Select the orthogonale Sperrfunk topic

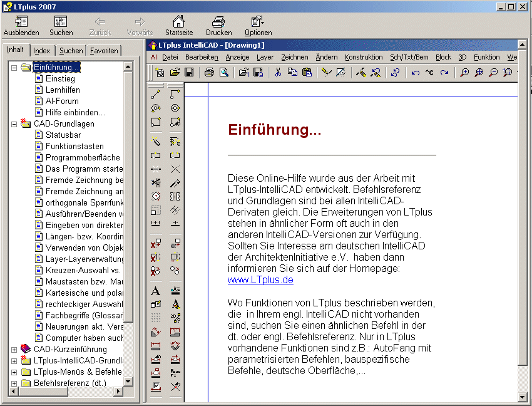coord(84,202)
